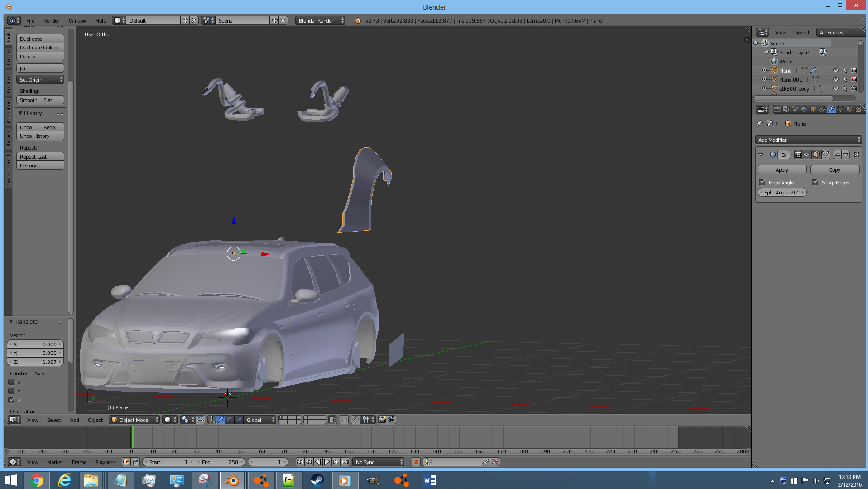Select the translate manipulator arrow icon
The height and width of the screenshot is (489, 868).
221,420
